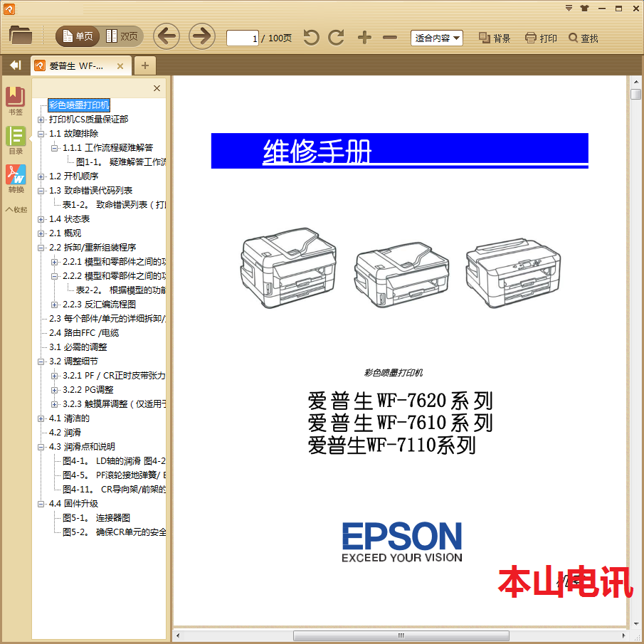The image size is (644, 644).
Task: Click the 维修手册 heading on the page
Action: click(x=317, y=152)
